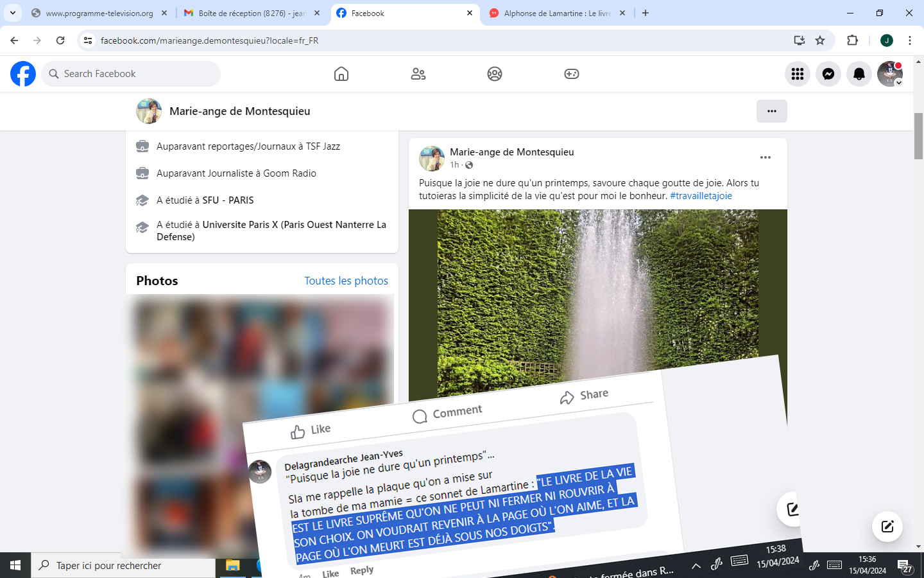The image size is (924, 578).
Task: View site information icon in address bar
Action: click(88, 40)
